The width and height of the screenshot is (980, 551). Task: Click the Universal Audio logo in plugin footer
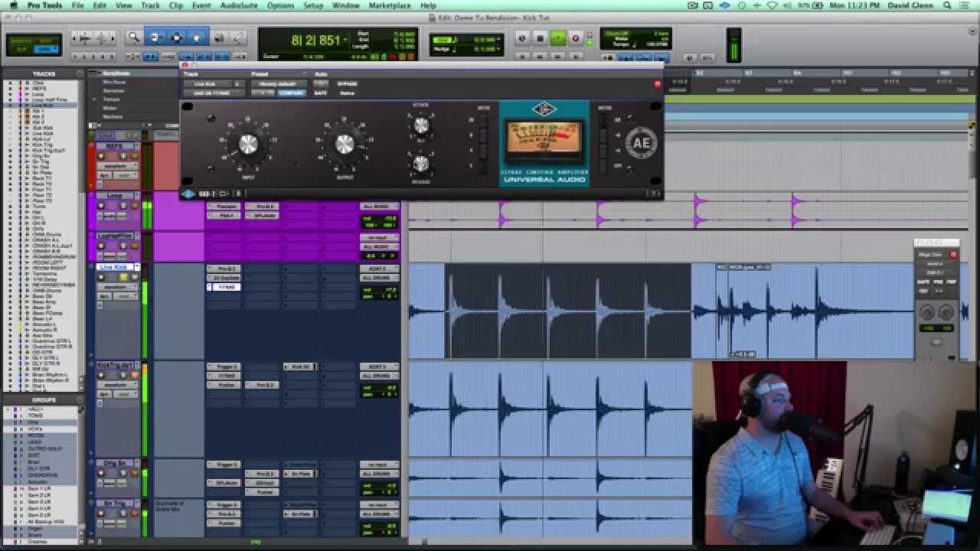(x=188, y=194)
